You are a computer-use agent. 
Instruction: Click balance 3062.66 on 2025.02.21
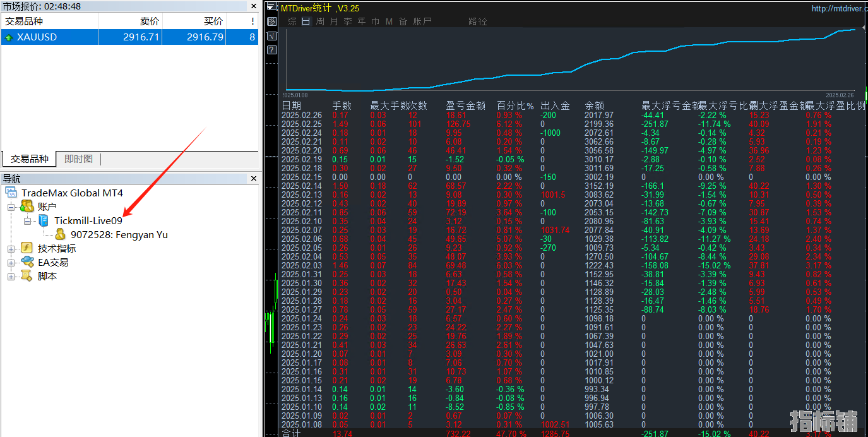click(599, 142)
